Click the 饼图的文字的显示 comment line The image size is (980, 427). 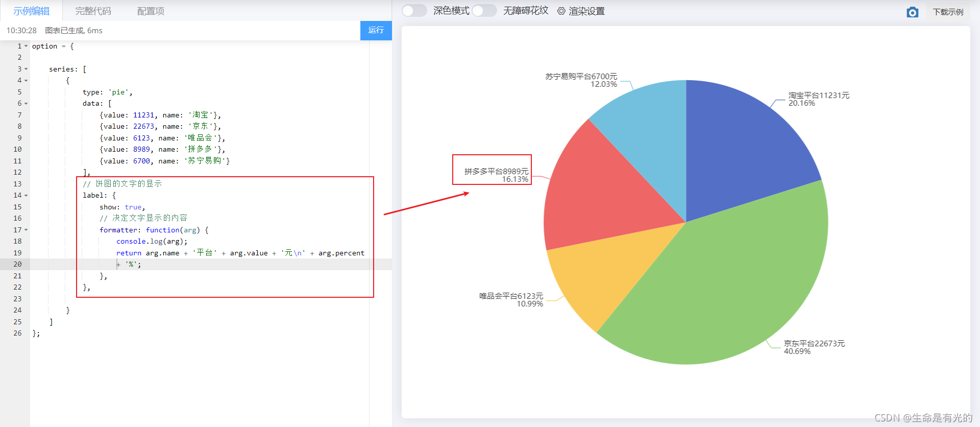(122, 184)
